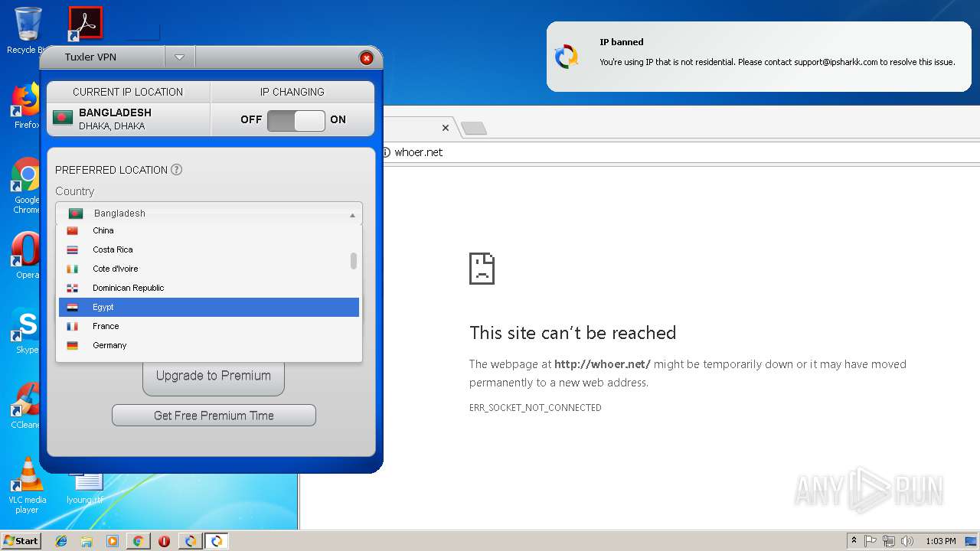The width and height of the screenshot is (980, 551).
Task: Choose Cote d'Ivoire in the country list
Action: pos(208,269)
